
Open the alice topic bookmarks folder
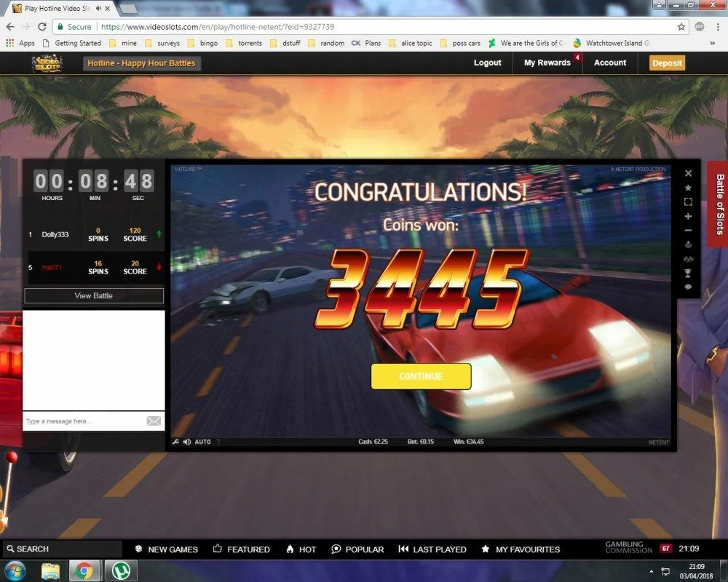(411, 43)
